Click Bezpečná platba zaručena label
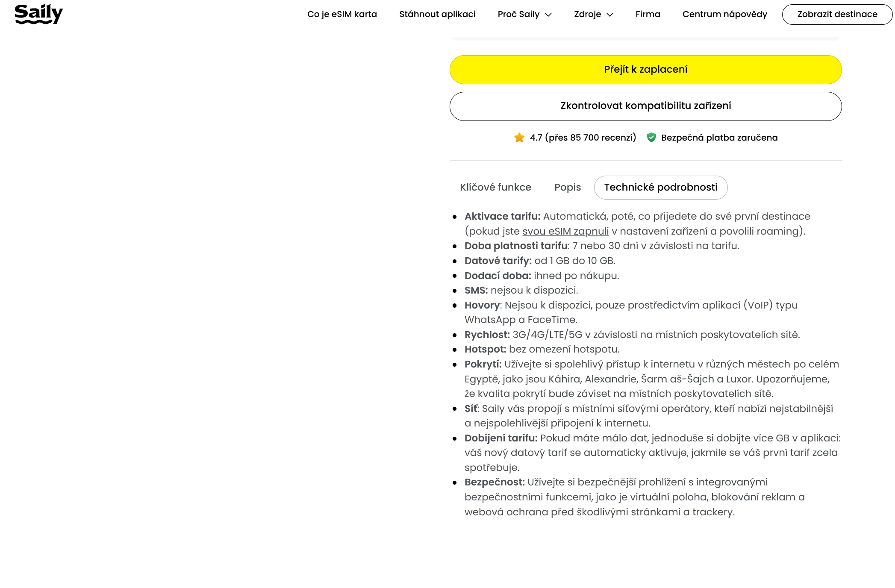The height and width of the screenshot is (588, 895). tap(719, 138)
